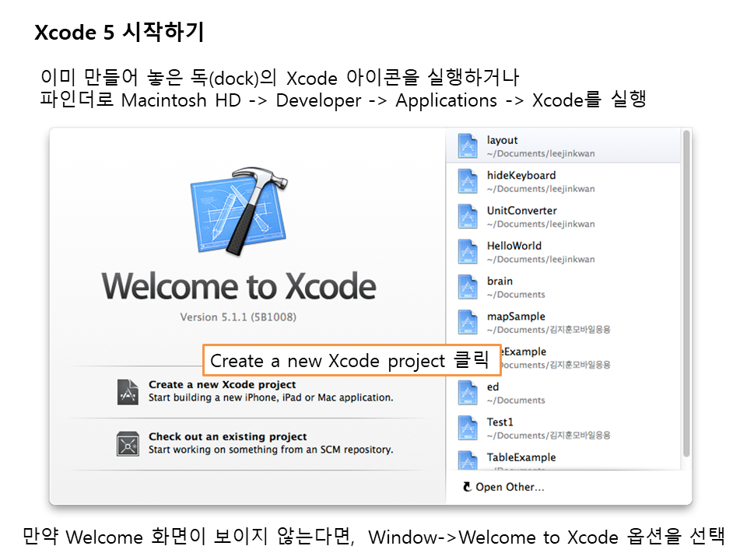This screenshot has height=560, width=747.
Task: Click the orange Create a new Xcode project callout
Action: (x=351, y=361)
